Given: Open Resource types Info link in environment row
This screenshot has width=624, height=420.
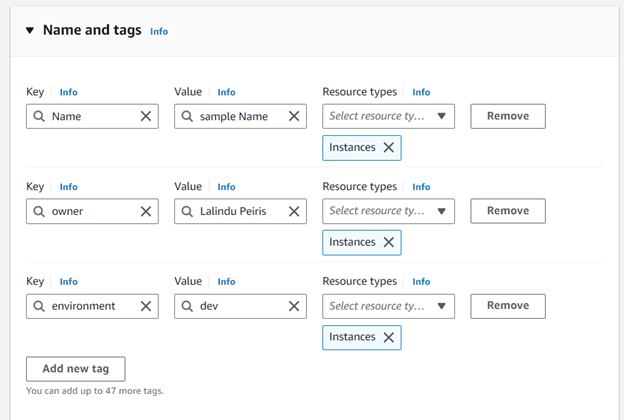Looking at the screenshot, I should click(421, 282).
